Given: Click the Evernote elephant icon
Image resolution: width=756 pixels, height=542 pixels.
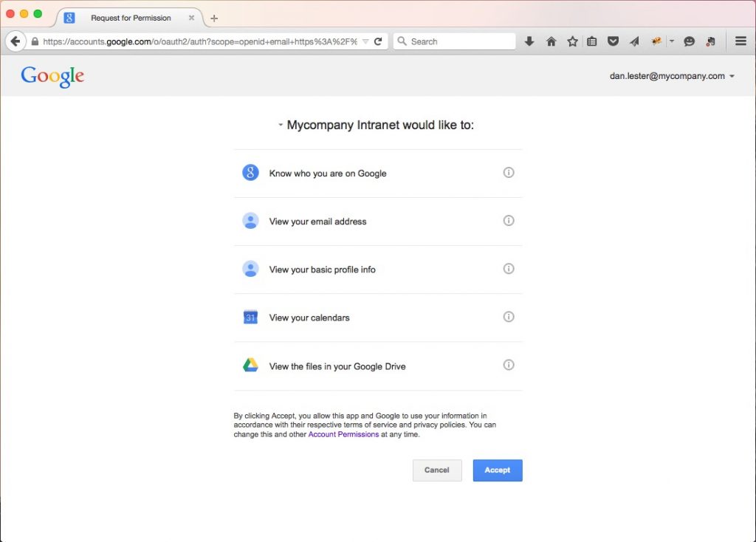Looking at the screenshot, I should (710, 41).
